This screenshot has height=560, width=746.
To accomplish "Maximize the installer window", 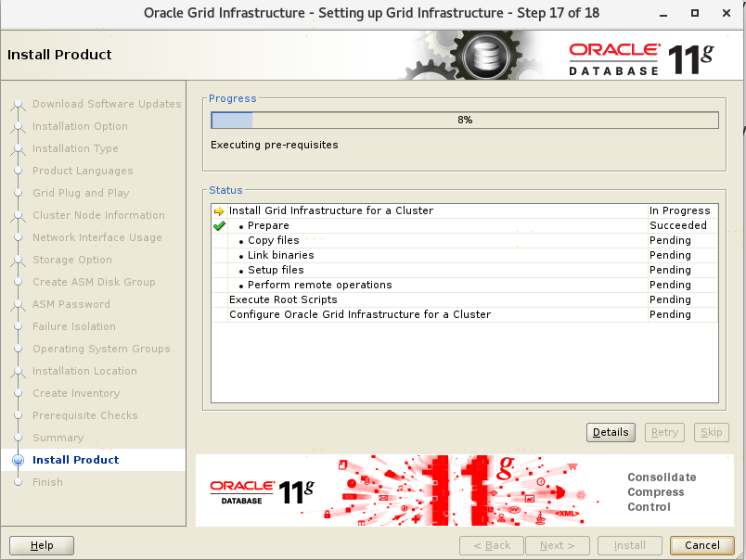I will (695, 13).
